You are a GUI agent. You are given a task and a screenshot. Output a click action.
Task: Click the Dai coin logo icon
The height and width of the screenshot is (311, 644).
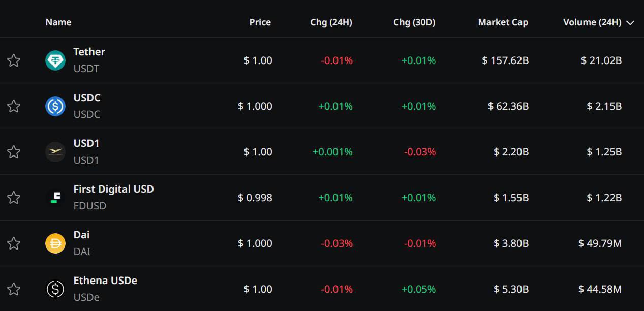click(55, 243)
